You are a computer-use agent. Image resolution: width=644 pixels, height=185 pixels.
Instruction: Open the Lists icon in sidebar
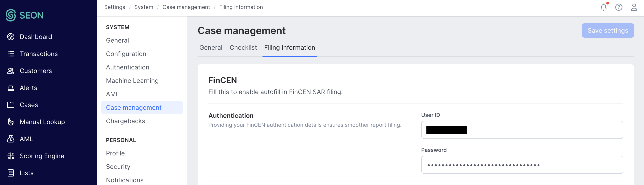11,173
